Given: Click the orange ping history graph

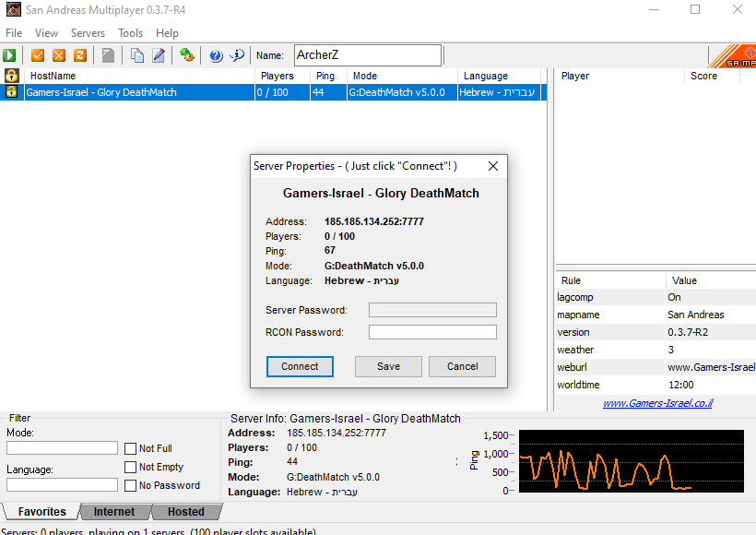Looking at the screenshot, I should [632, 461].
